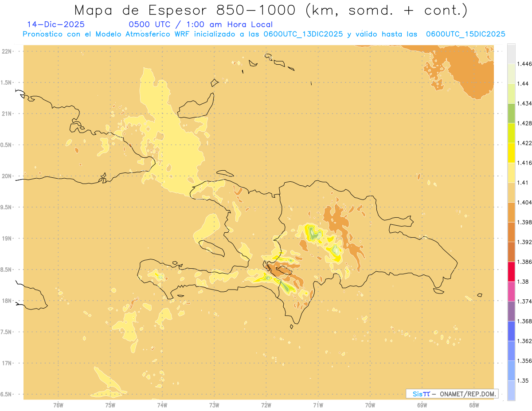
Task: Click the colorbar value 1.374
Action: (524, 301)
